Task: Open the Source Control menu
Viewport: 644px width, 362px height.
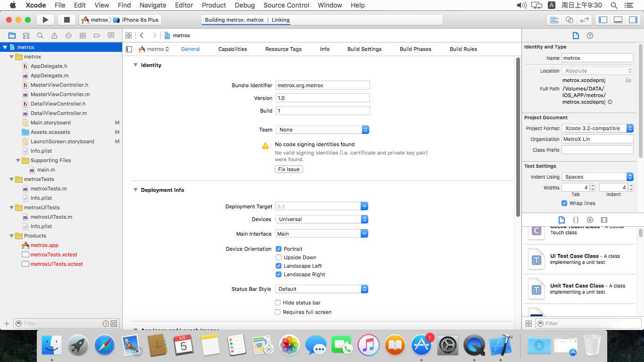Action: (286, 5)
